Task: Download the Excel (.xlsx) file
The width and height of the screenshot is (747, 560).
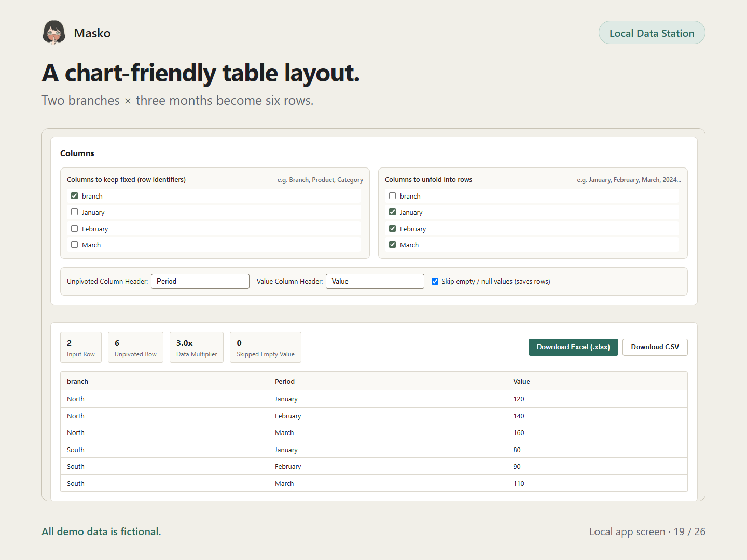Action: (573, 347)
